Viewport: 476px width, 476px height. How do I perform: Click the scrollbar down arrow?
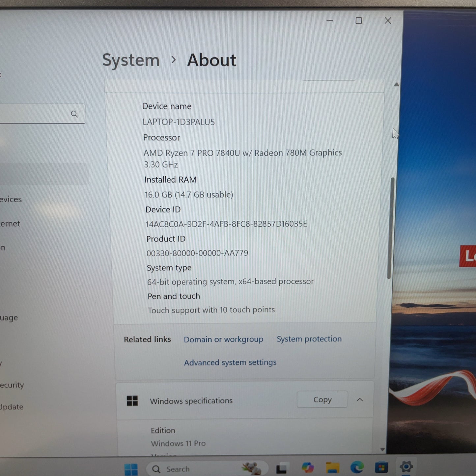pos(382,449)
